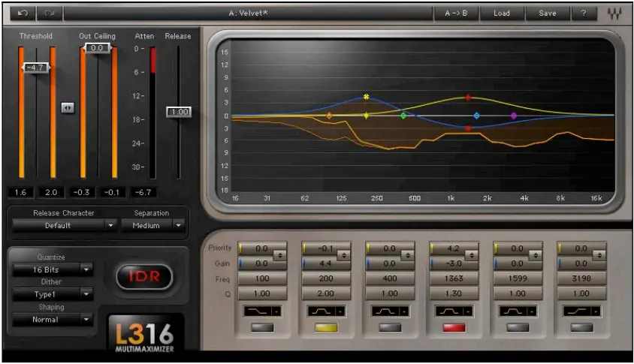Click the Release slider handle at 1.00
634x364 pixels.
pyautogui.click(x=179, y=112)
